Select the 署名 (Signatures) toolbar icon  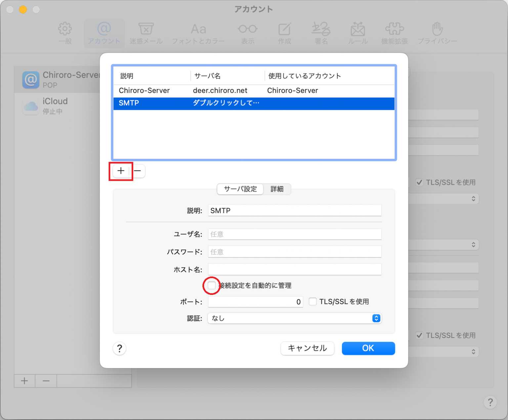(320, 32)
